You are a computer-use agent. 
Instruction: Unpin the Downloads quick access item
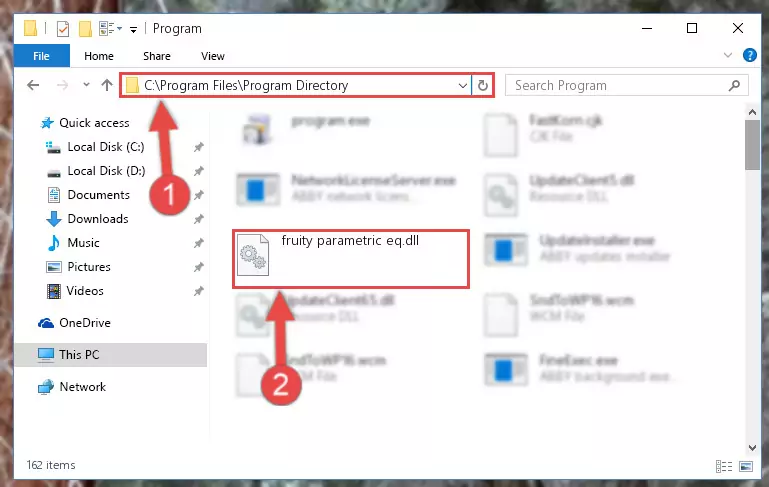198,219
